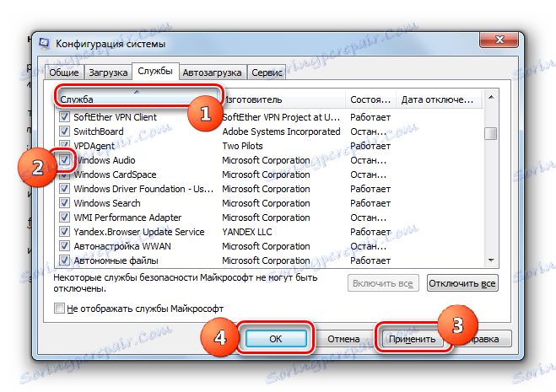The width and height of the screenshot is (556, 392).
Task: Select the Windows Audio row name
Action: click(x=105, y=160)
